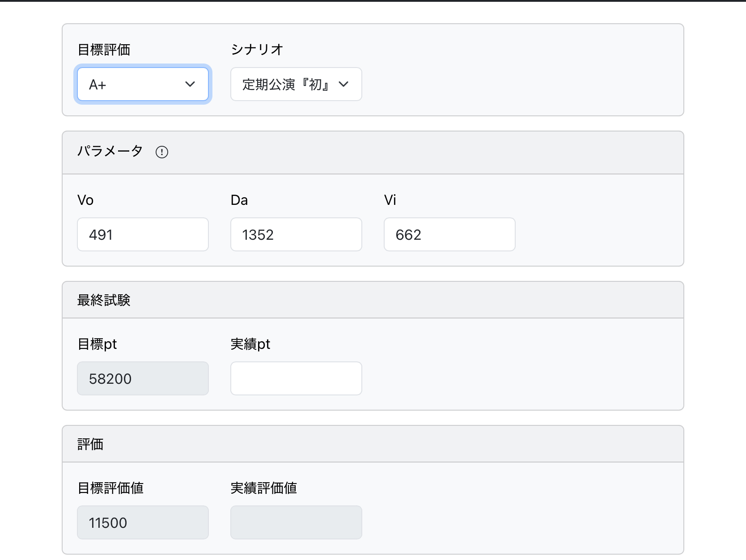This screenshot has height=560, width=746.
Task: Click the 目標評価 label text
Action: click(104, 50)
